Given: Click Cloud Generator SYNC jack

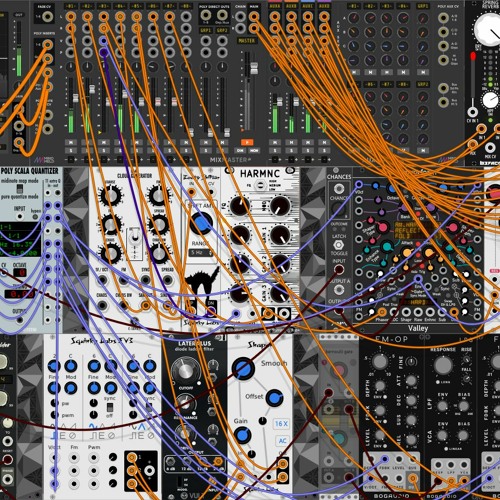Looking at the screenshot, I should click(x=146, y=280).
